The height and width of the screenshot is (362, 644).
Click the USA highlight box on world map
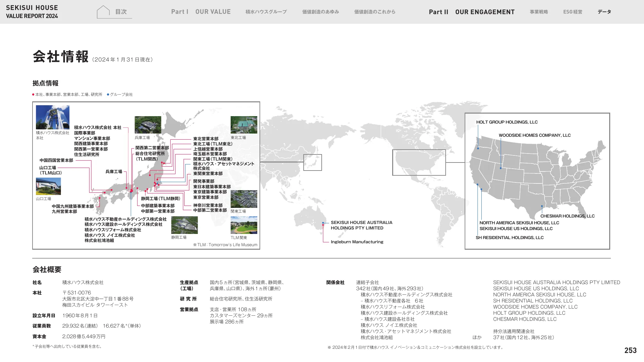[419, 162]
